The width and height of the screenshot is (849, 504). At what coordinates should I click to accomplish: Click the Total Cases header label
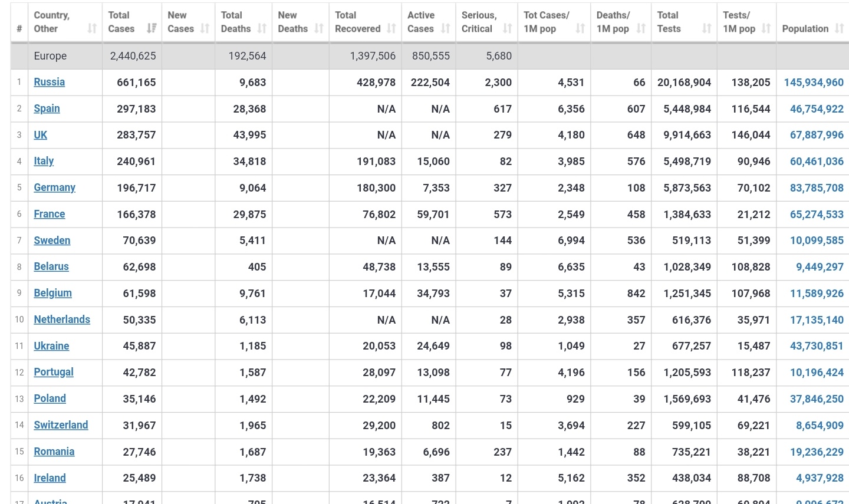pyautogui.click(x=121, y=22)
